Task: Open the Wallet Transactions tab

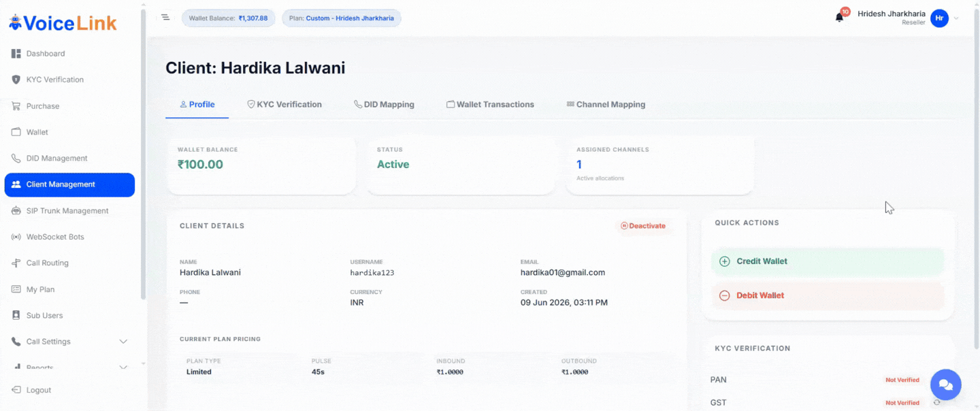Action: [x=491, y=105]
